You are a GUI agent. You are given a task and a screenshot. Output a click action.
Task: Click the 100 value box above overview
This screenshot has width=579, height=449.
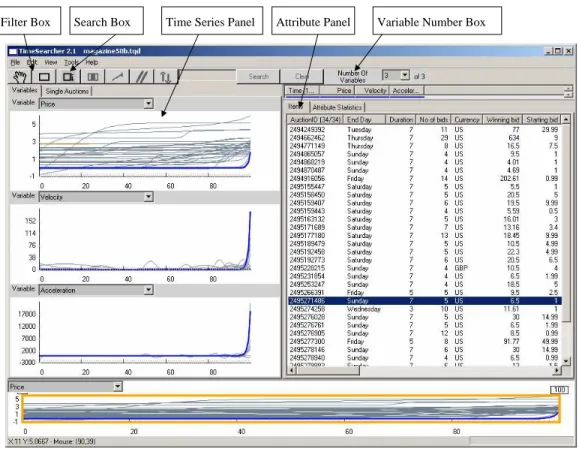pyautogui.click(x=559, y=390)
